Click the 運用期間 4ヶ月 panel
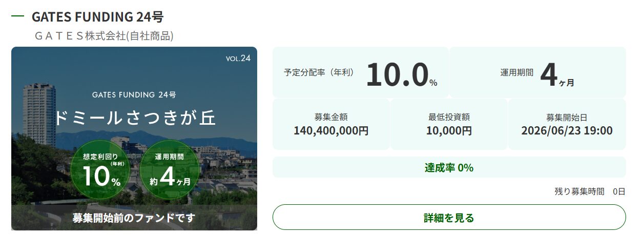The width and height of the screenshot is (644, 252). (537, 72)
